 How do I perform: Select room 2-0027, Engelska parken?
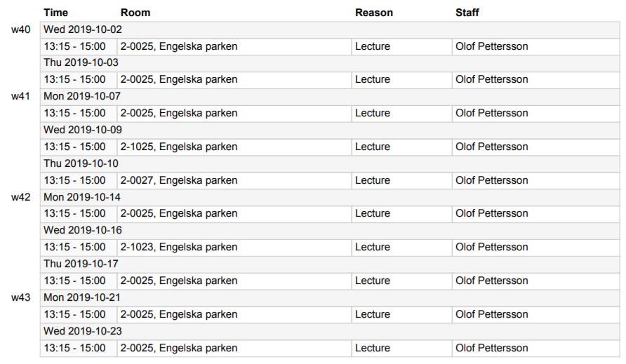click(x=179, y=180)
